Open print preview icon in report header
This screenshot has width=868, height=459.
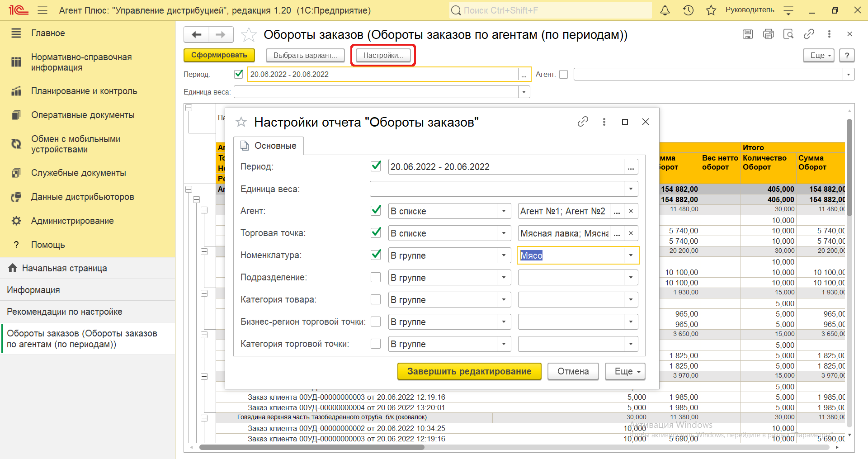[788, 34]
